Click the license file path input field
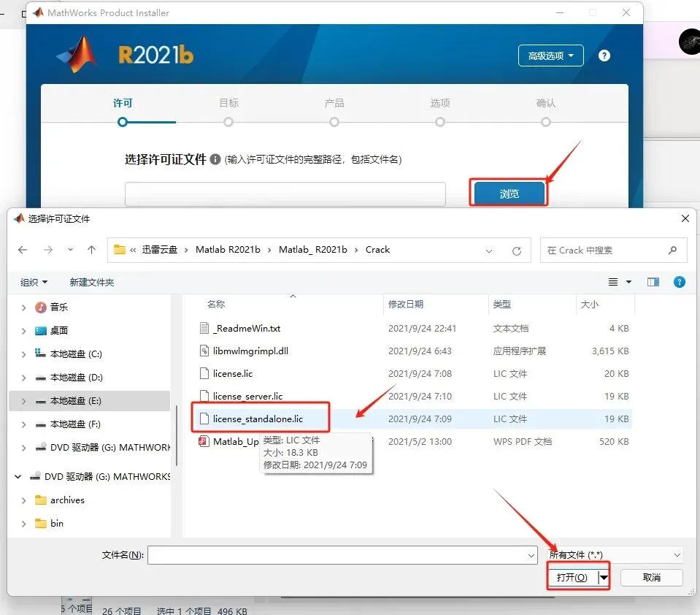Screen dimensions: 700x615 pyautogui.click(x=285, y=194)
